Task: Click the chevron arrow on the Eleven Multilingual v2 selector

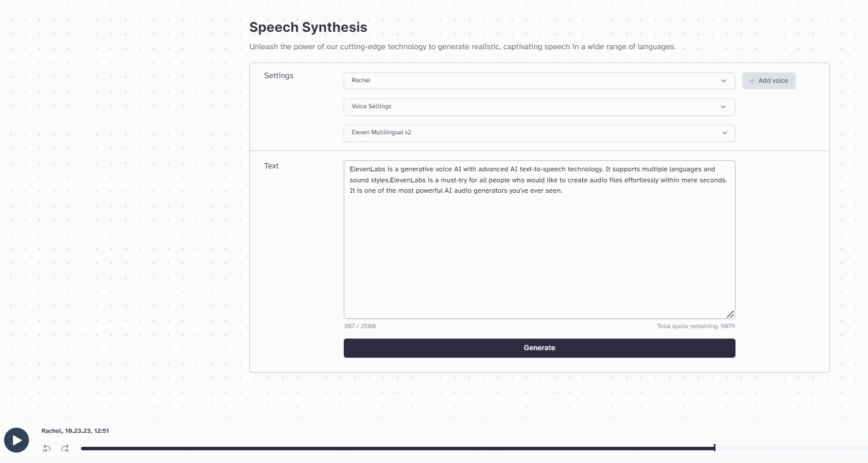Action: coord(723,133)
